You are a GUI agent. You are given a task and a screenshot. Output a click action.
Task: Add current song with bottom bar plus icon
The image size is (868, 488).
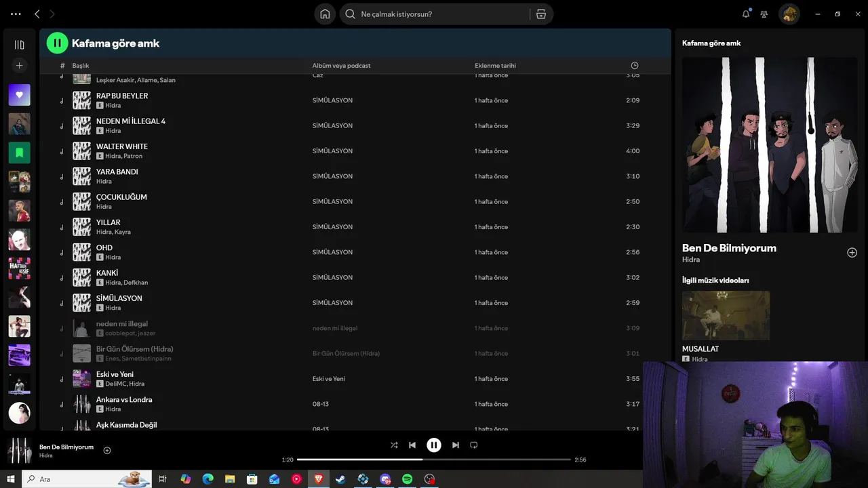coord(106,451)
